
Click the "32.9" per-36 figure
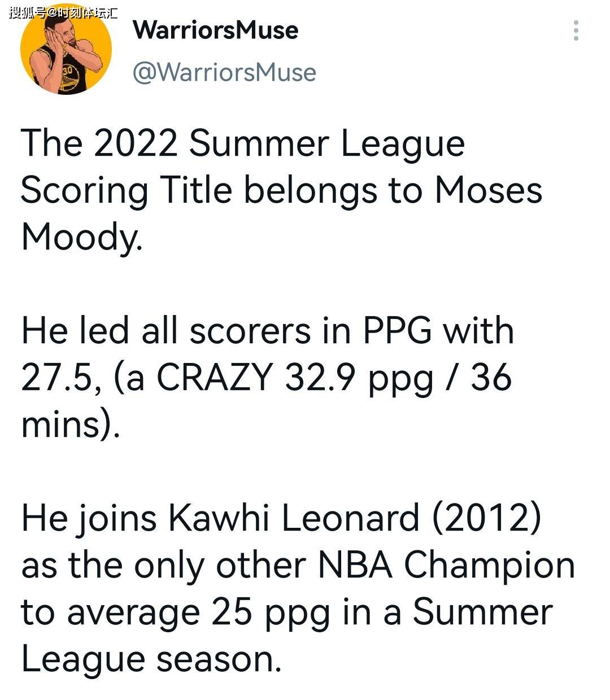322,378
